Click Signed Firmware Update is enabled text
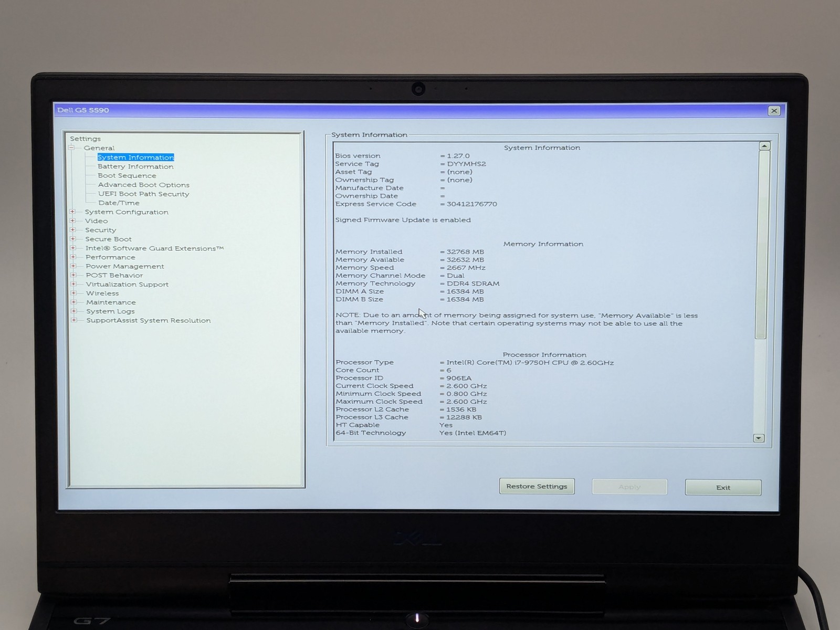Viewport: 840px width, 630px height. tap(403, 220)
